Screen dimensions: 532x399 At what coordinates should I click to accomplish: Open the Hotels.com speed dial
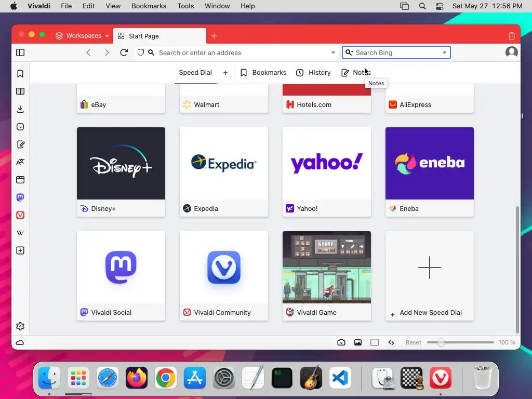click(x=327, y=99)
